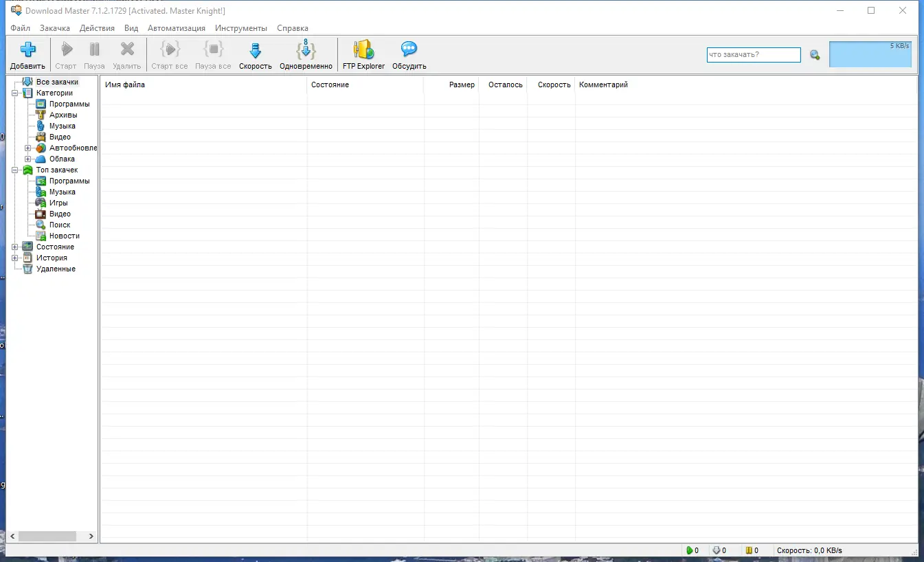Image resolution: width=924 pixels, height=562 pixels.
Task: Click the Старт play toolbar icon
Action: click(66, 49)
